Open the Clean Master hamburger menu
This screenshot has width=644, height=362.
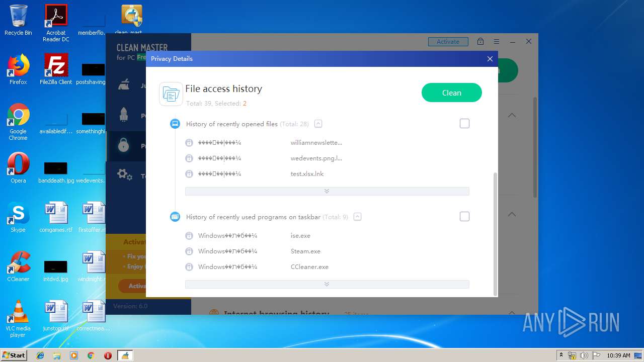[497, 42]
